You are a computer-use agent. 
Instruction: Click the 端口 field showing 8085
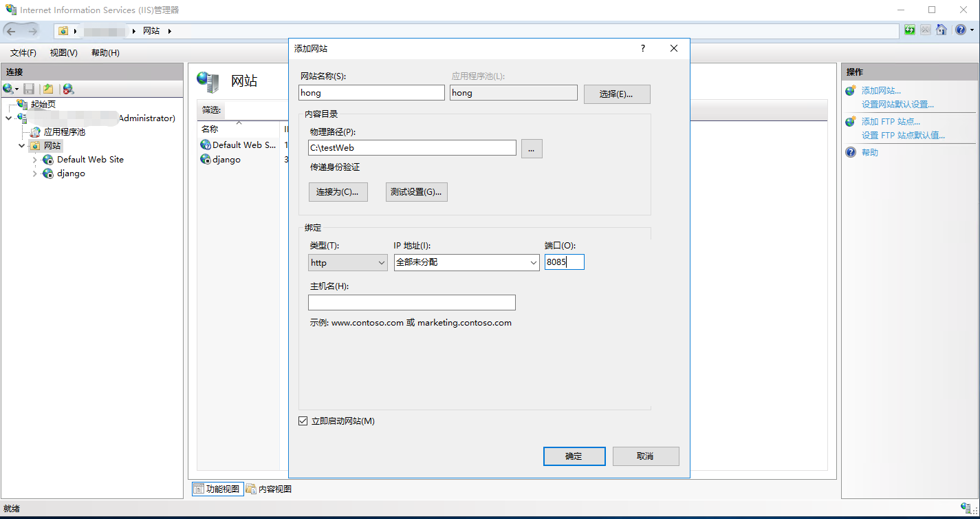pyautogui.click(x=565, y=262)
